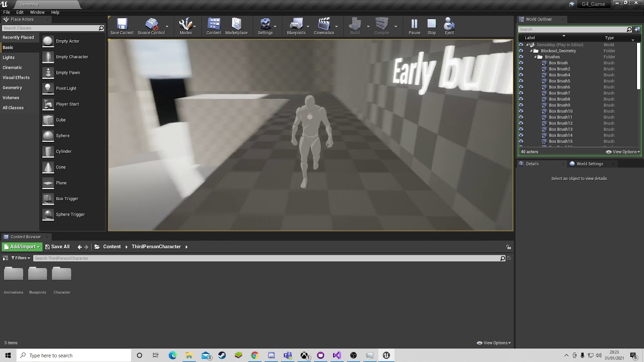Collapse the Blockout_Geometry folder

(531, 51)
